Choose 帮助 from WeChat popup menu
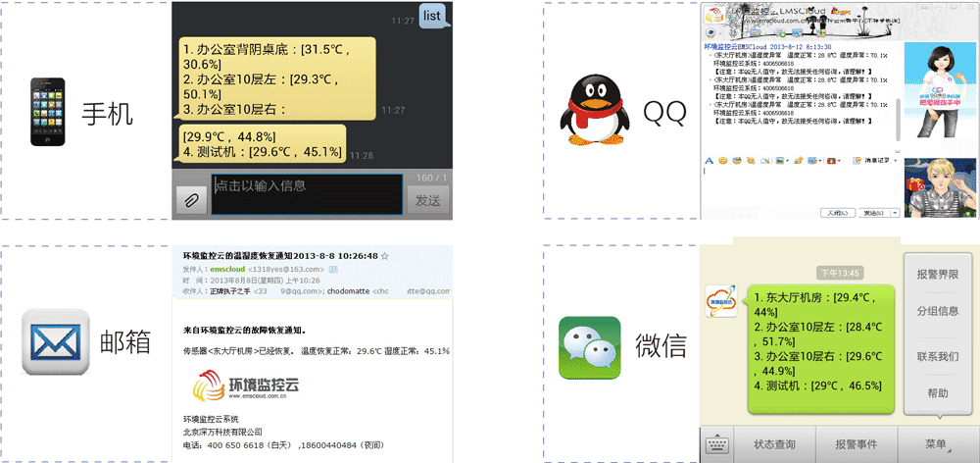Viewport: 980px width, 463px height. (938, 393)
